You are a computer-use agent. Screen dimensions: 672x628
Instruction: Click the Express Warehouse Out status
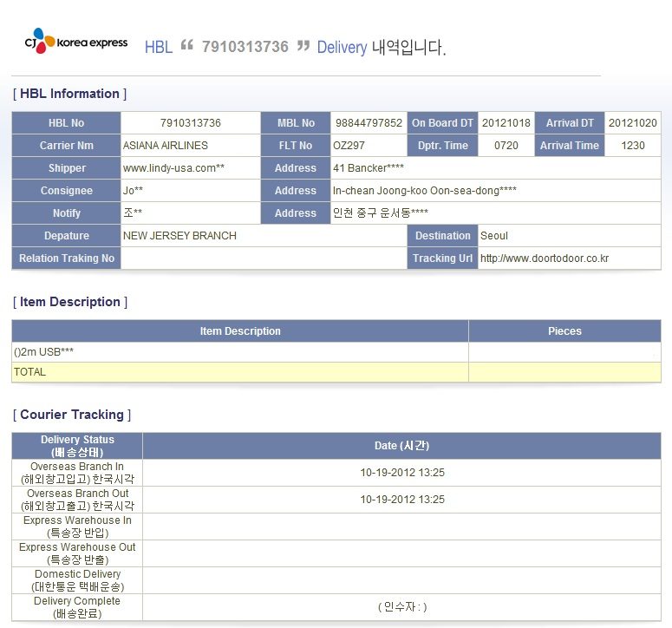tap(77, 553)
